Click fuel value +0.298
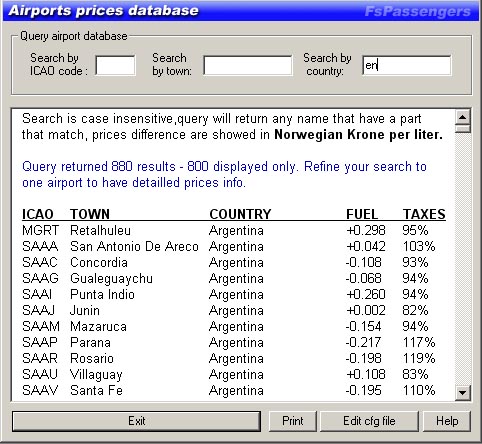 [366, 231]
